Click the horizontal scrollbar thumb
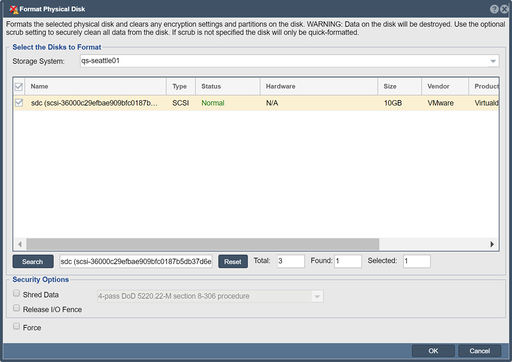The height and width of the screenshot is (362, 512). point(203,244)
